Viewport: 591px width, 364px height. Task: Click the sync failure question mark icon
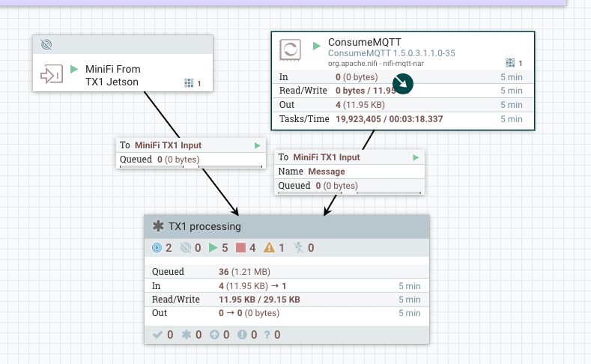267,335
